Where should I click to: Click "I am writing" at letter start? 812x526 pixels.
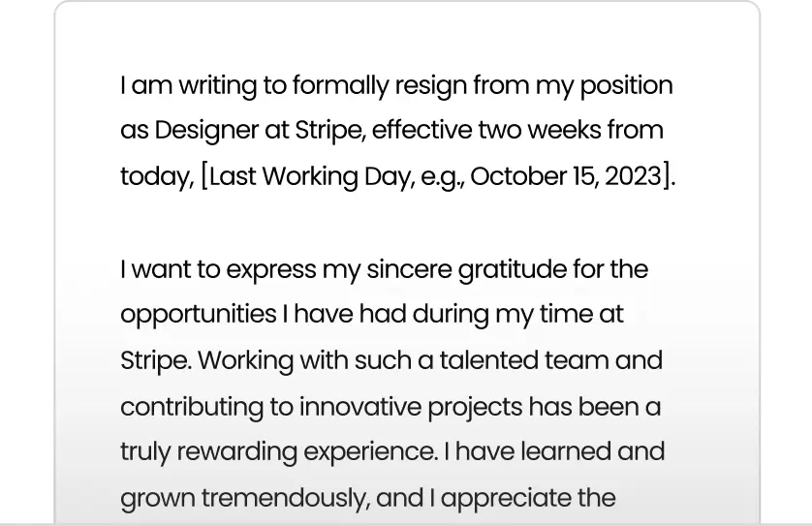(x=189, y=85)
